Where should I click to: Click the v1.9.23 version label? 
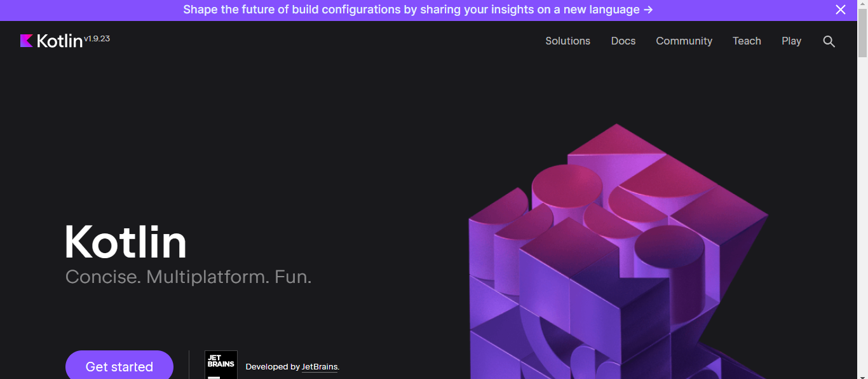(x=97, y=38)
